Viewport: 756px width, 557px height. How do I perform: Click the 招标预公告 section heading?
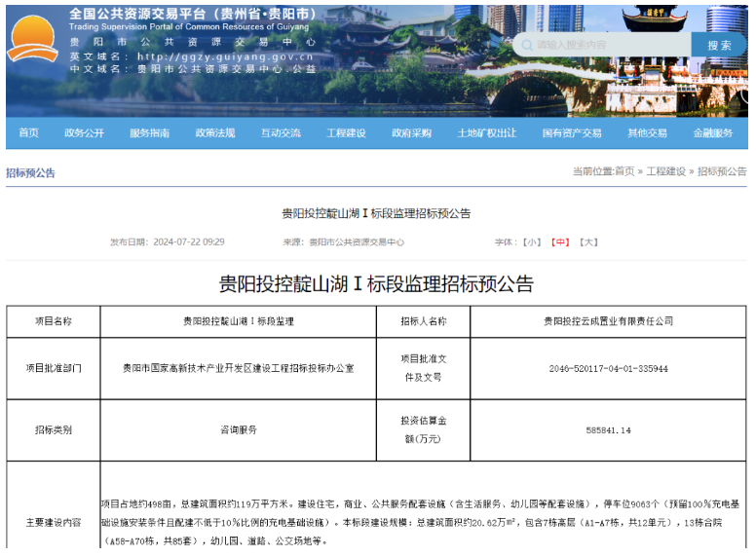(30, 173)
